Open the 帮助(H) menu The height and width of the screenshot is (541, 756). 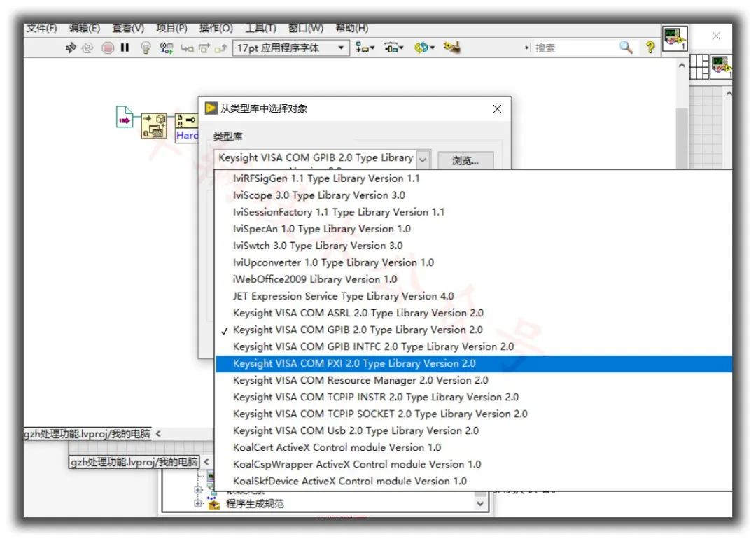click(352, 29)
